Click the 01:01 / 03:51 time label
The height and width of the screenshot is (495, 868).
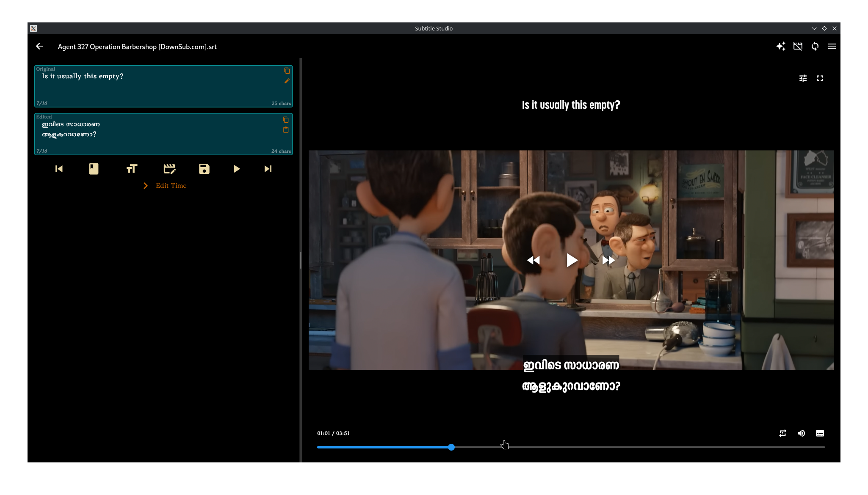coord(333,433)
